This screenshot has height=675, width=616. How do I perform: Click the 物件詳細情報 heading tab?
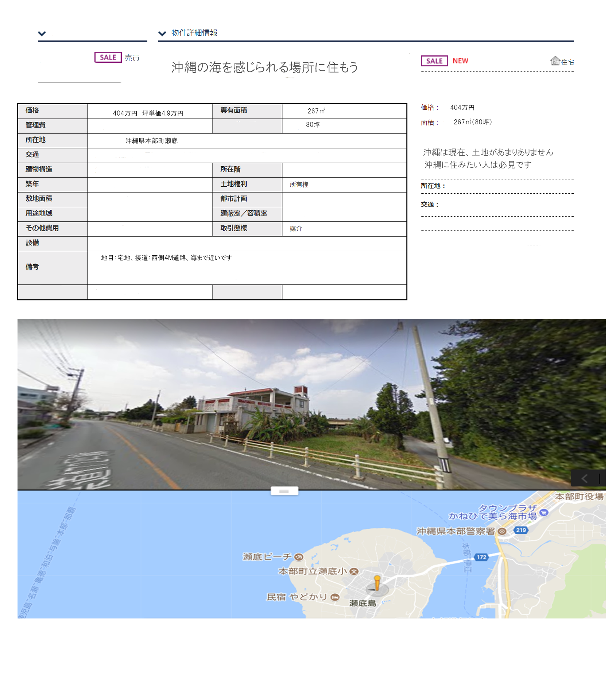[x=194, y=33]
